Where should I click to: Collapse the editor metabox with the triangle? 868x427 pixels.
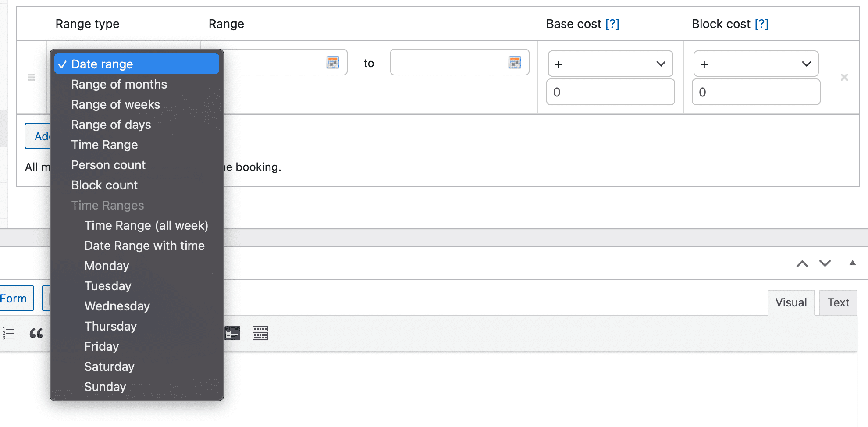click(x=852, y=263)
